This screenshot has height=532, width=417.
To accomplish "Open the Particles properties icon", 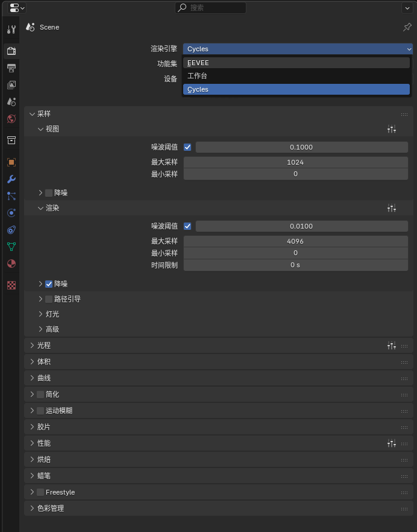I will (x=11, y=196).
